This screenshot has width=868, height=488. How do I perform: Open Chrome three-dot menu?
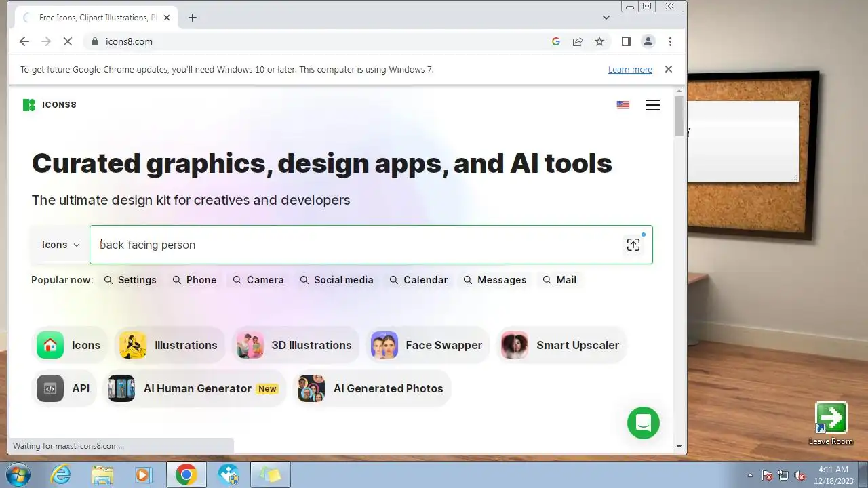coord(670,41)
